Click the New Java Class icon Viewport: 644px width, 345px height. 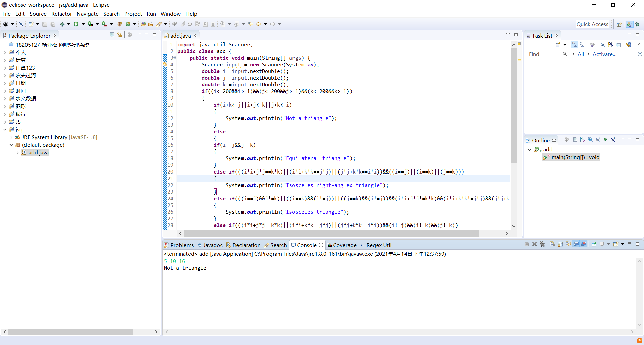coord(128,24)
